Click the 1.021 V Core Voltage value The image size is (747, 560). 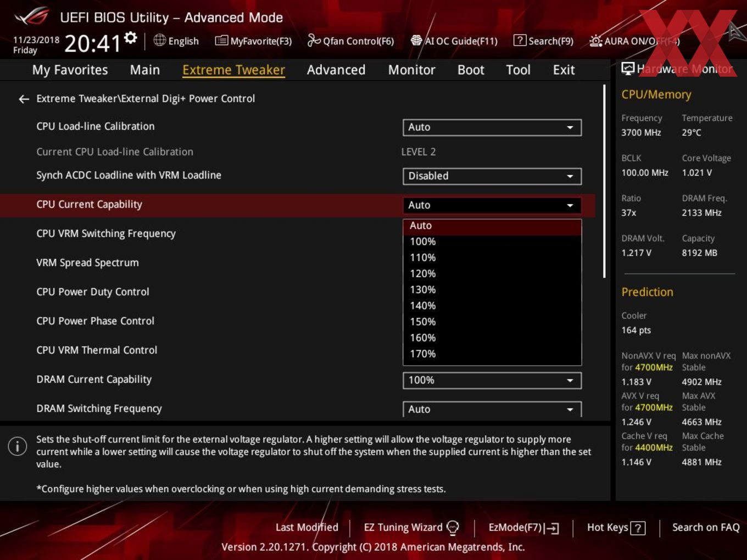click(x=696, y=173)
